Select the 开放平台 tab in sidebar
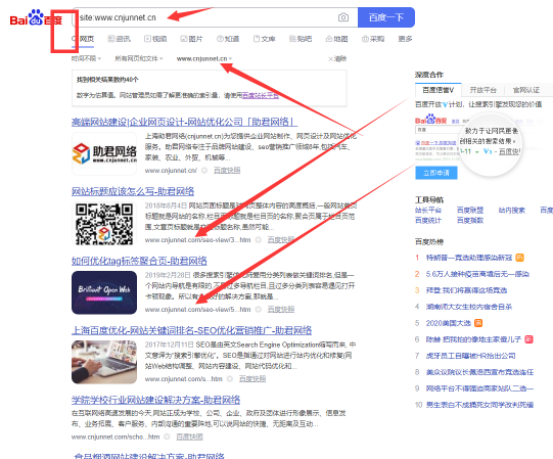Image resolution: width=553 pixels, height=459 pixels. click(x=483, y=90)
